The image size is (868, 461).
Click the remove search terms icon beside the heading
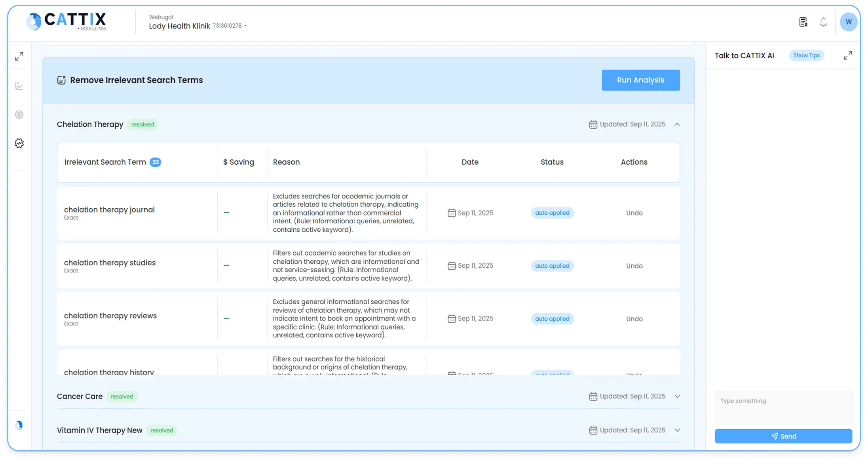click(61, 80)
